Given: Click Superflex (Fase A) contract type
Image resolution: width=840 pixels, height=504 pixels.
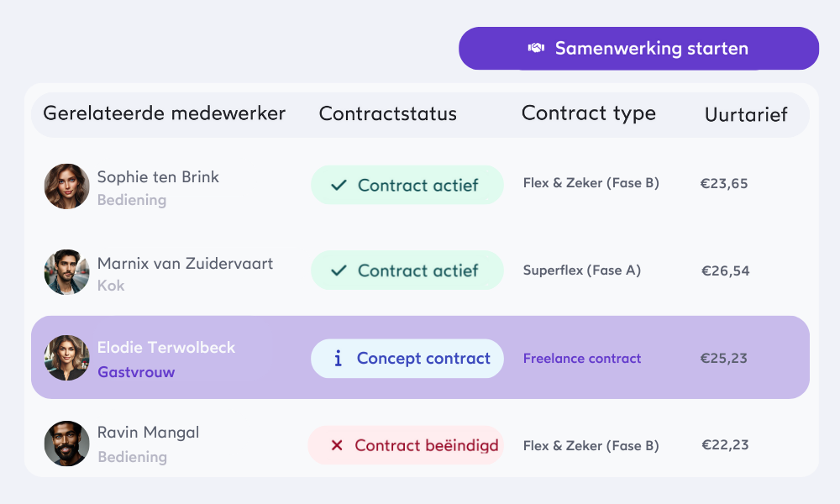Looking at the screenshot, I should pyautogui.click(x=582, y=270).
